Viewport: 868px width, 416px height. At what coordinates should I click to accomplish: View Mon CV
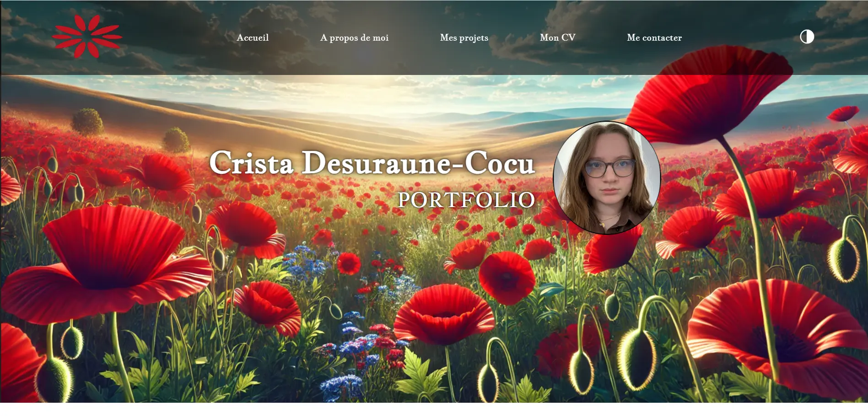[x=558, y=37]
